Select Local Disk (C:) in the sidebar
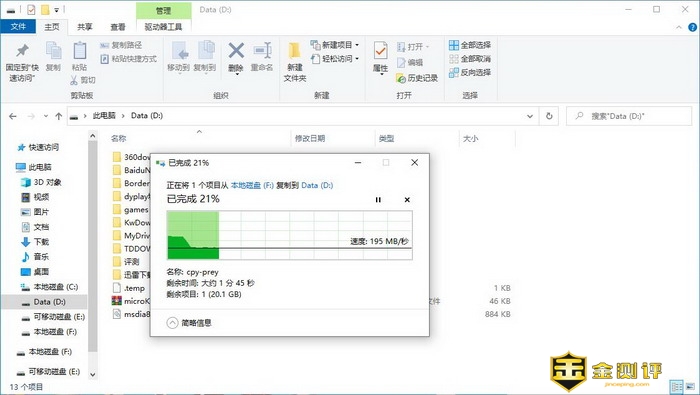 click(x=49, y=287)
